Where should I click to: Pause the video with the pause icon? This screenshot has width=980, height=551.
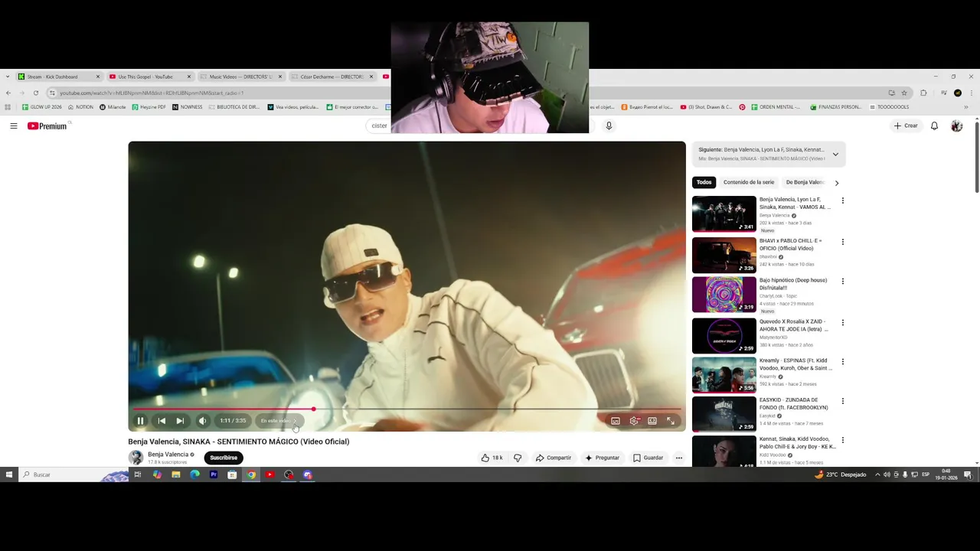tap(140, 421)
